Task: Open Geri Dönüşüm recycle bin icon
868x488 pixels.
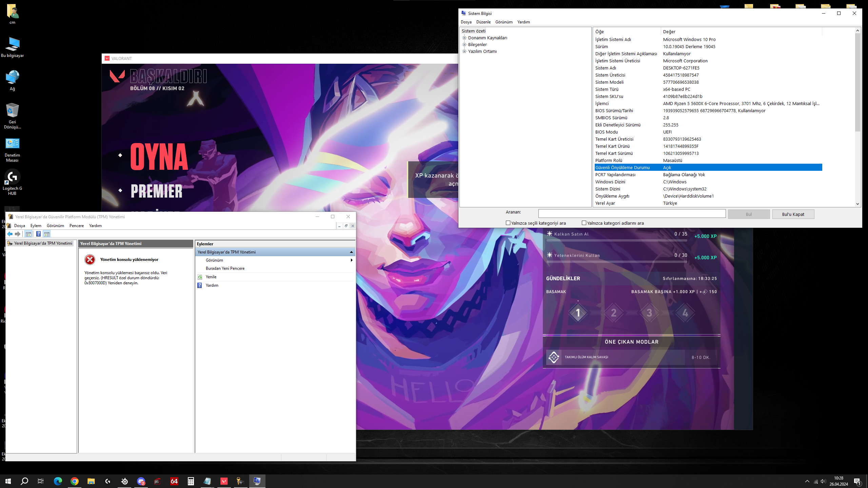Action: tap(12, 116)
